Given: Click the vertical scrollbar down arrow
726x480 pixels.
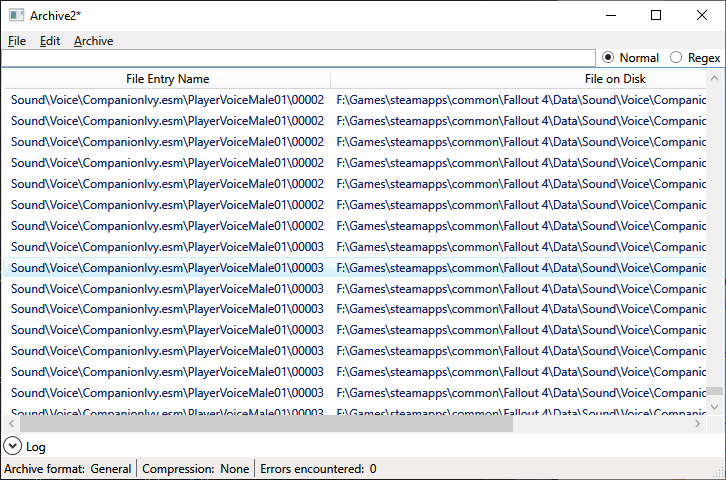Looking at the screenshot, I should [x=714, y=407].
